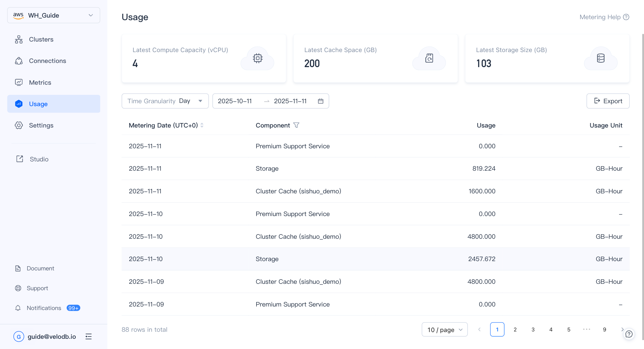644x349 pixels.
Task: Expand the WH_Guide warehouse selector
Action: coord(54,15)
